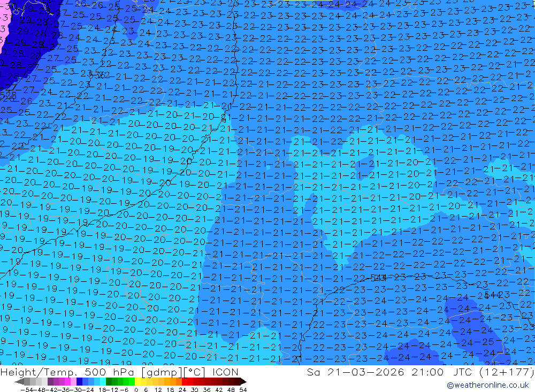Click the '528' contour height label
The height and width of the screenshot is (392, 535).
pyautogui.click(x=9, y=95)
